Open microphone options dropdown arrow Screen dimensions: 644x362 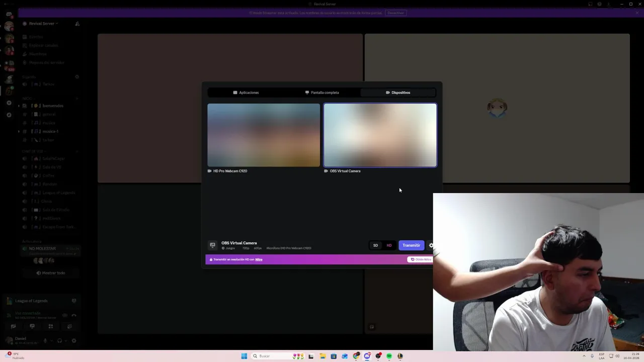52,340
